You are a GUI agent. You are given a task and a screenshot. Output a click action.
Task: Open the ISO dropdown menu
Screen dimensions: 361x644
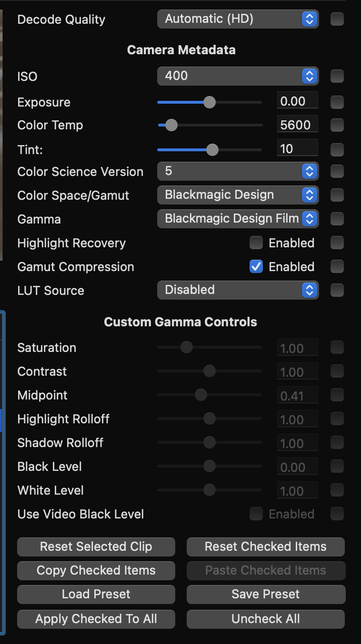tap(238, 76)
